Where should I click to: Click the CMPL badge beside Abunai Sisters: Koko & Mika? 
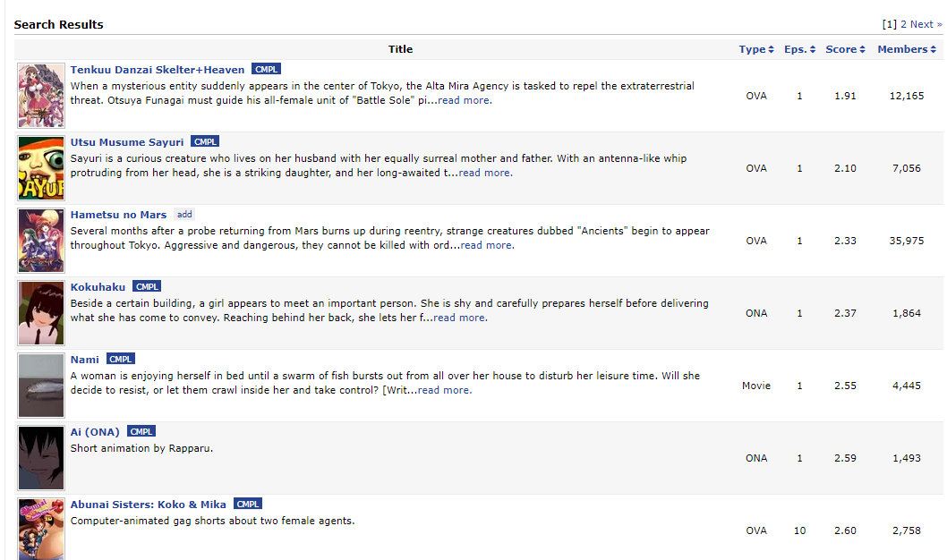[248, 504]
